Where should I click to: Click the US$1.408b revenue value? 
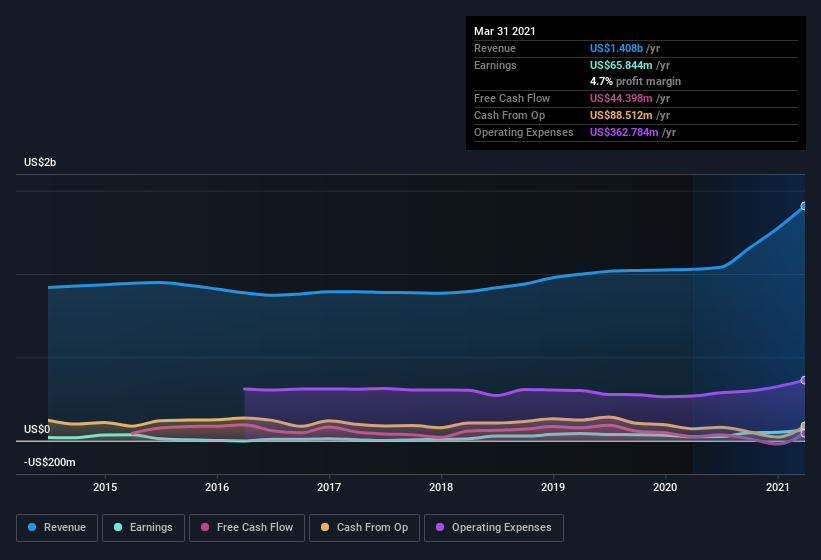tap(616, 48)
